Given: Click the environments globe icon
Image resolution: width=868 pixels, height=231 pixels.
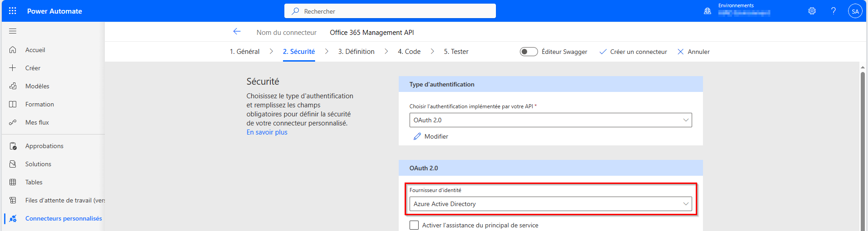Looking at the screenshot, I should (x=708, y=11).
